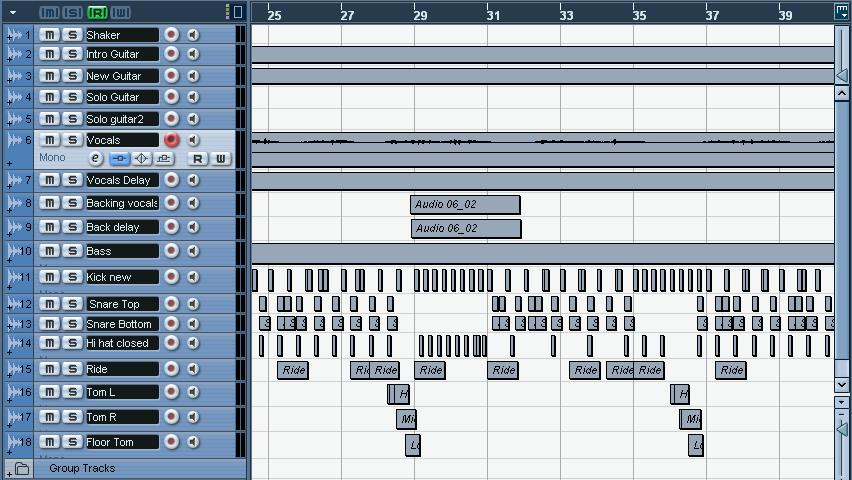This screenshot has height=480, width=852.
Task: Disable record on the Vocals track
Action: 171,140
